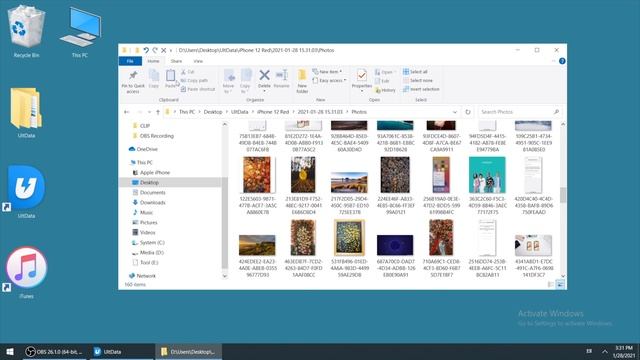Open the arrow below Properties

click(362, 91)
